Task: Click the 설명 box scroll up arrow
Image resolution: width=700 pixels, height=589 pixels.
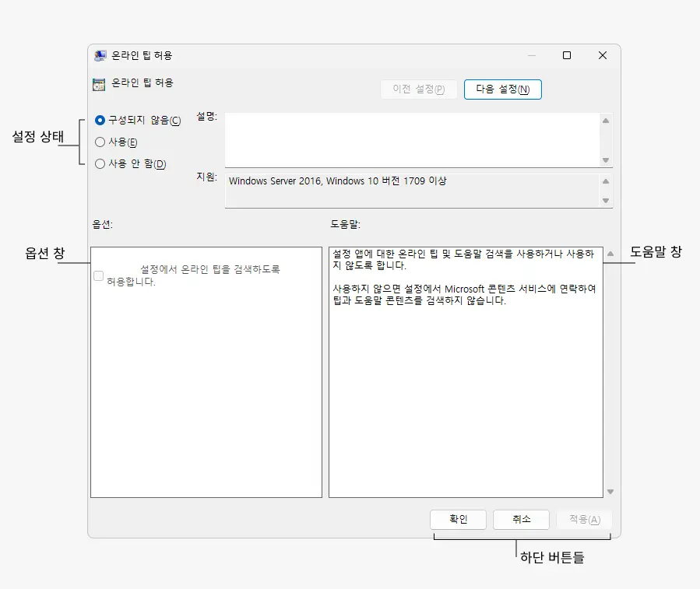Action: [606, 121]
